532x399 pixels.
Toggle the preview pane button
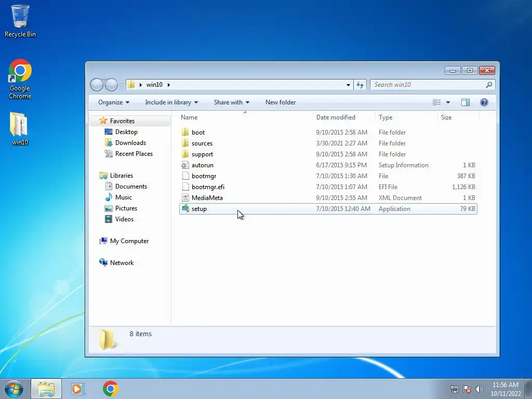pos(465,102)
